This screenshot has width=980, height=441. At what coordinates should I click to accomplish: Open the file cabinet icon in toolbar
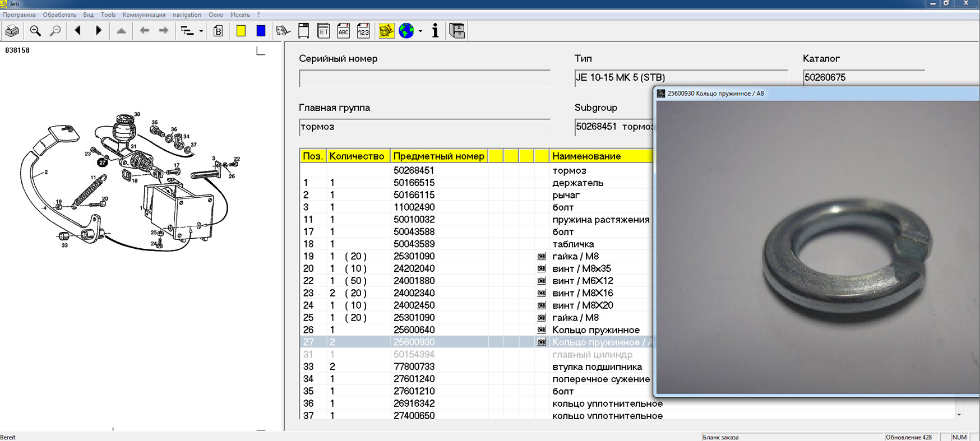(457, 31)
